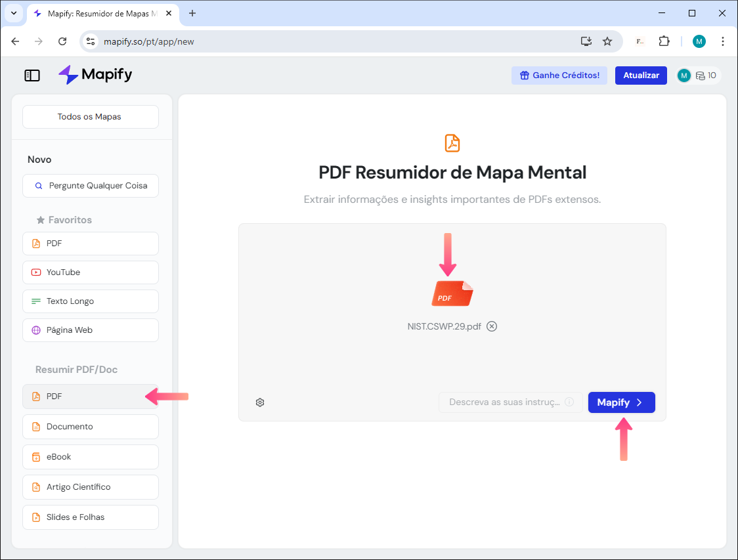Click the address bar URL mapify.so/pt/app/new
738x560 pixels.
(149, 41)
